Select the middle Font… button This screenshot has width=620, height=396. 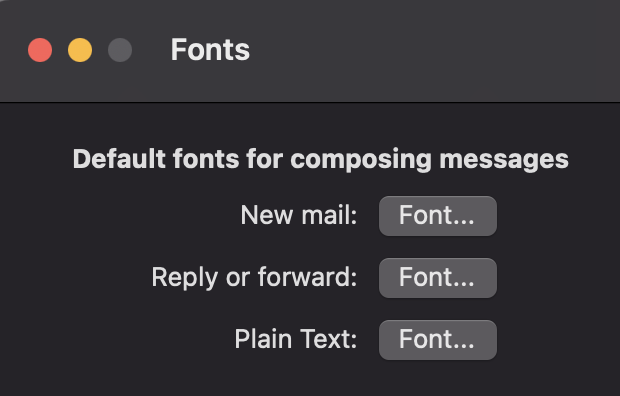pos(438,278)
